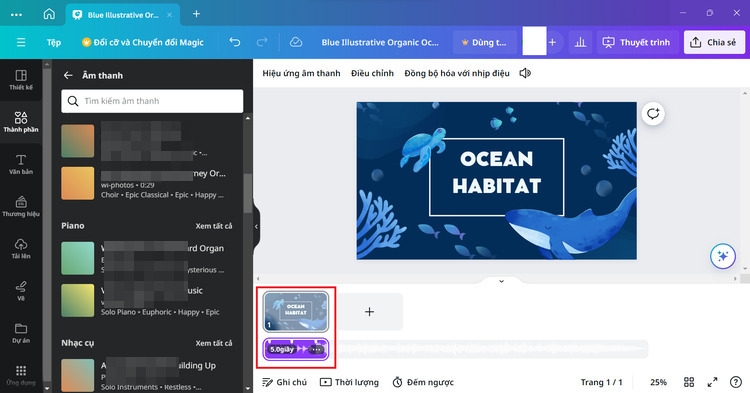Open the comment bubble on canvas
This screenshot has height=393, width=750.
click(x=653, y=114)
